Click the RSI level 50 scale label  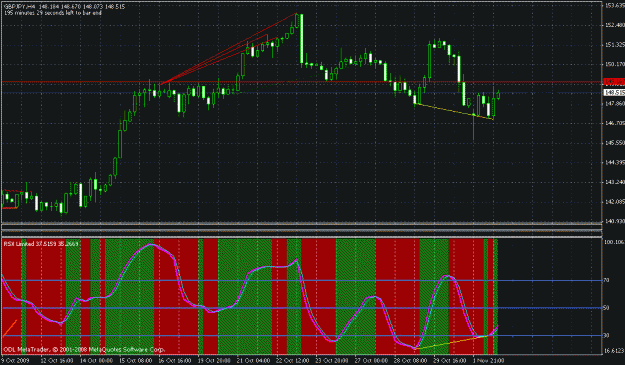pyautogui.click(x=607, y=308)
